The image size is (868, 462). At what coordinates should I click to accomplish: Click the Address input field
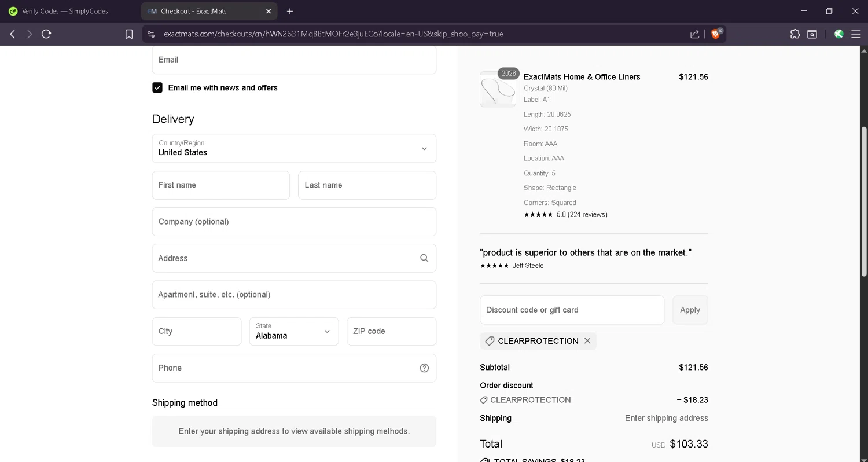pyautogui.click(x=294, y=258)
